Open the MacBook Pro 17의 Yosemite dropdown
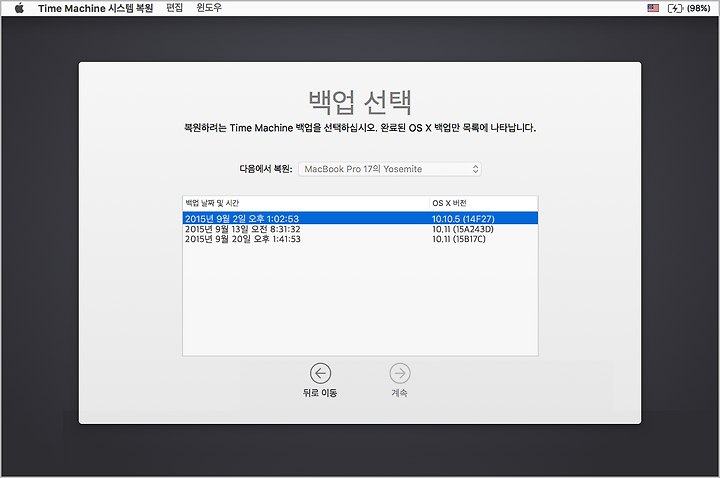Screen dimensions: 720x478 click(389, 169)
